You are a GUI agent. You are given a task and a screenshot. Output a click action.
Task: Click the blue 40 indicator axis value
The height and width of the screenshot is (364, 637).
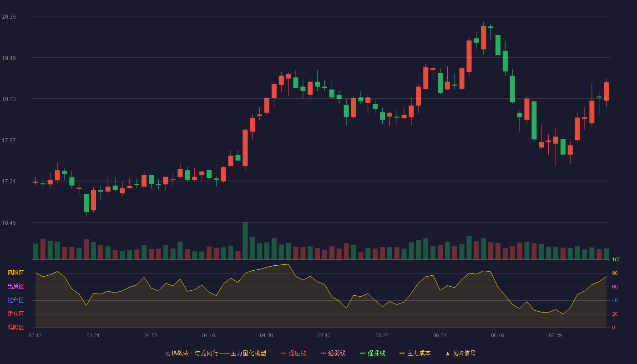coord(615,300)
